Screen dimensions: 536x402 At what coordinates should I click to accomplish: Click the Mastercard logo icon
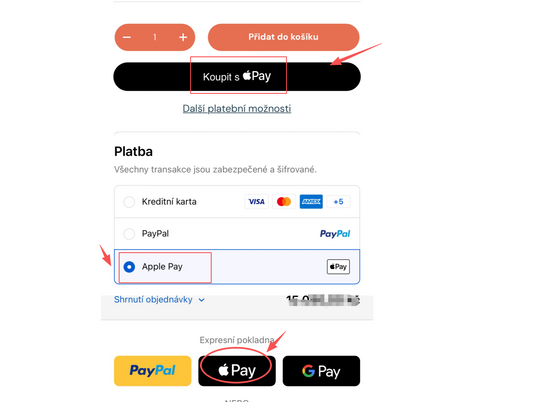(x=284, y=202)
